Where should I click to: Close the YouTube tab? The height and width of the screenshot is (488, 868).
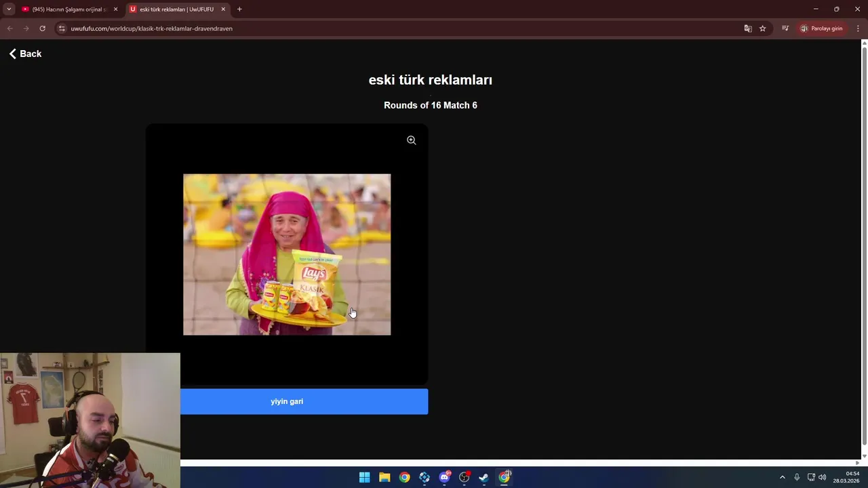point(115,9)
